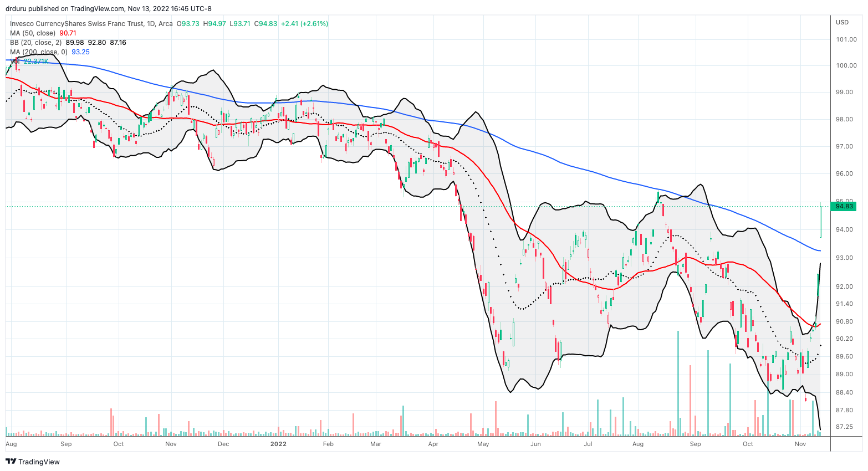This screenshot has height=471, width=868.
Task: Click the Jun time axis label
Action: (x=535, y=444)
